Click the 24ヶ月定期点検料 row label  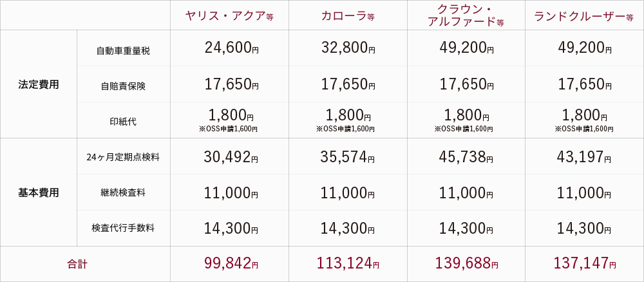pos(123,156)
